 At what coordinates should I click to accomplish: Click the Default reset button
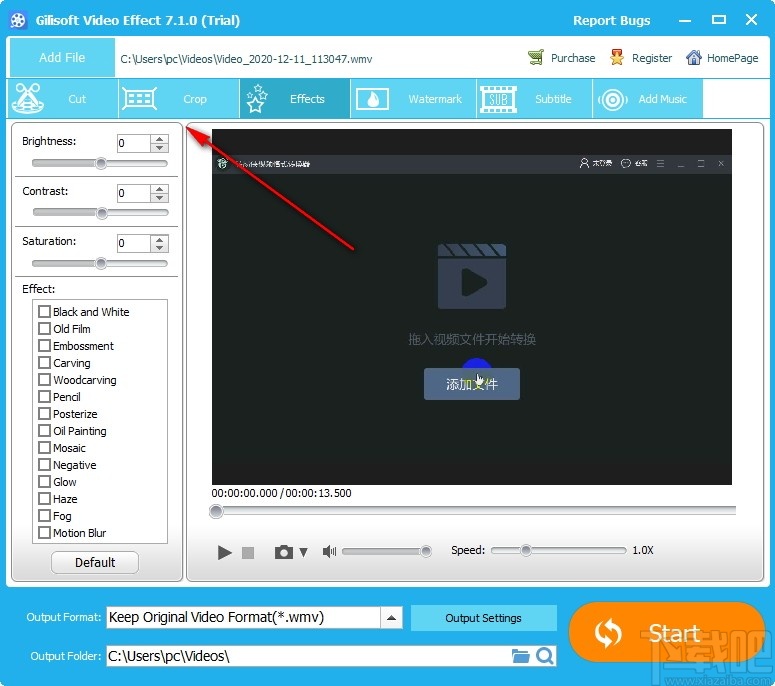point(95,562)
